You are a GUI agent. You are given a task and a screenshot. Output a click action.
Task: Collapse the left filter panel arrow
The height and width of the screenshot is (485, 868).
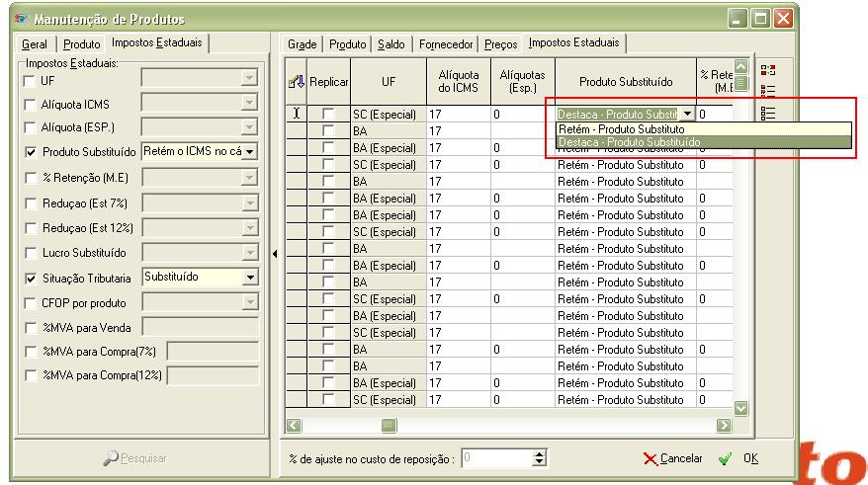275,254
